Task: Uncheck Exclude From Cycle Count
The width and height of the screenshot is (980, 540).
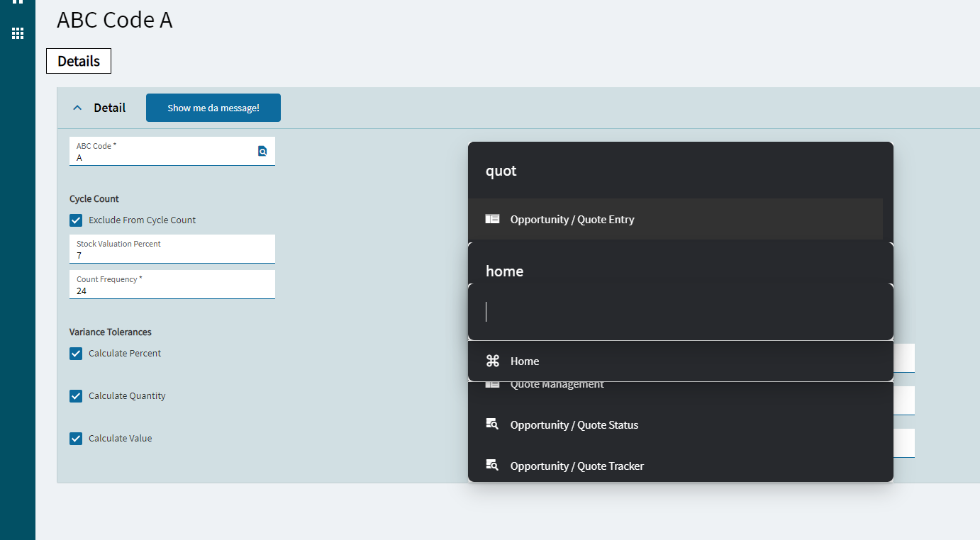Action: pos(76,220)
